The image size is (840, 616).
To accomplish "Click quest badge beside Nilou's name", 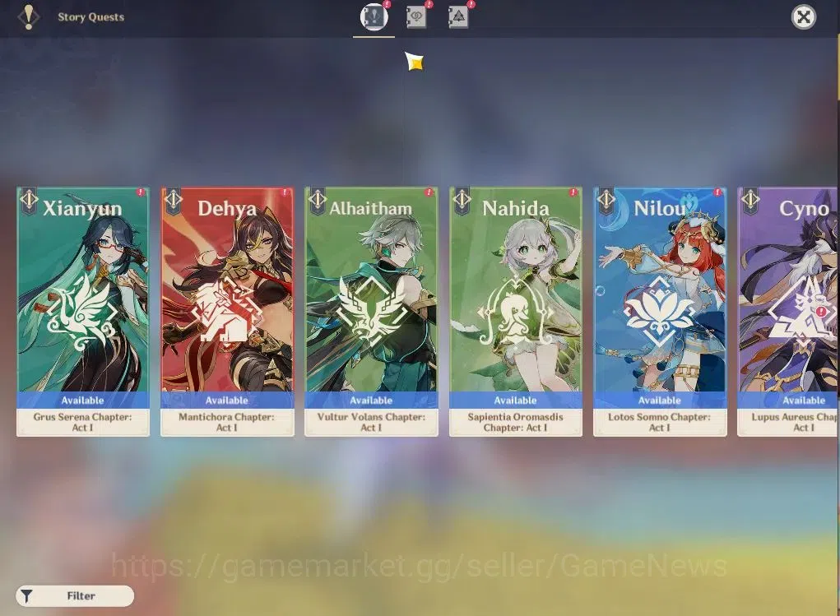I will [606, 200].
